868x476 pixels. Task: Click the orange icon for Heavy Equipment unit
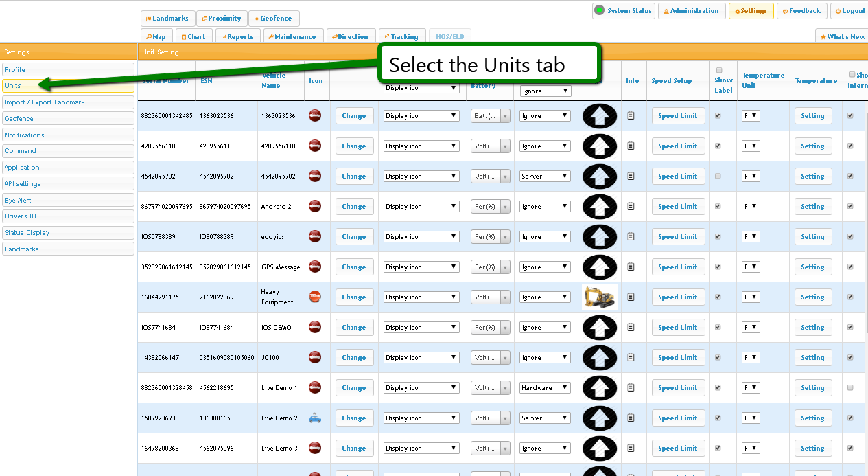click(315, 297)
